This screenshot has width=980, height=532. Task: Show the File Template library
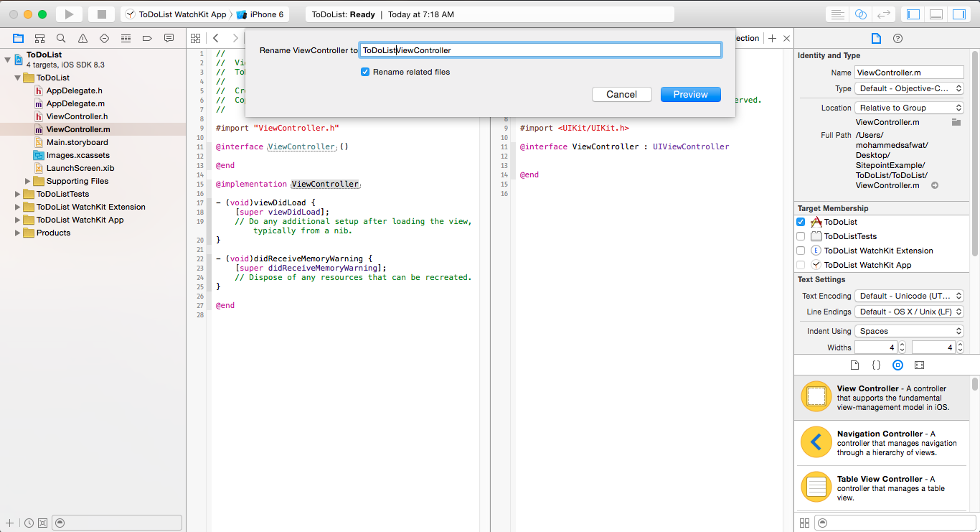point(854,365)
